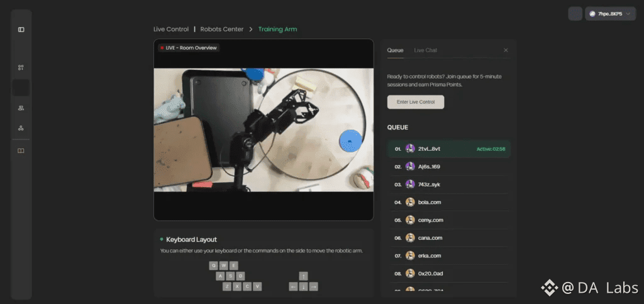The height and width of the screenshot is (304, 644).
Task: Click the right arrow key
Action: click(313, 286)
